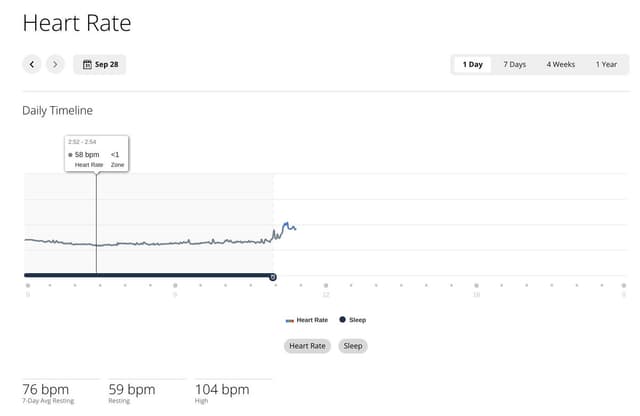Switch to the 1 Year view

(x=606, y=64)
